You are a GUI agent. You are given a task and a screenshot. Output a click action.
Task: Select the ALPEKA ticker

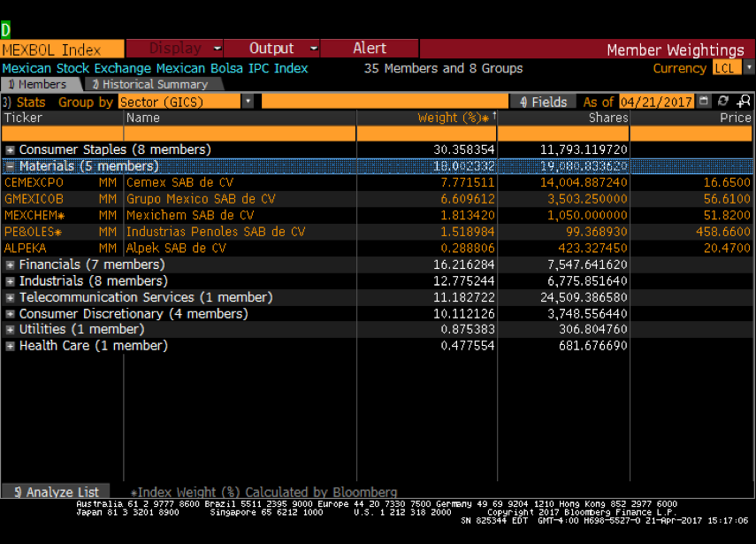(25, 249)
